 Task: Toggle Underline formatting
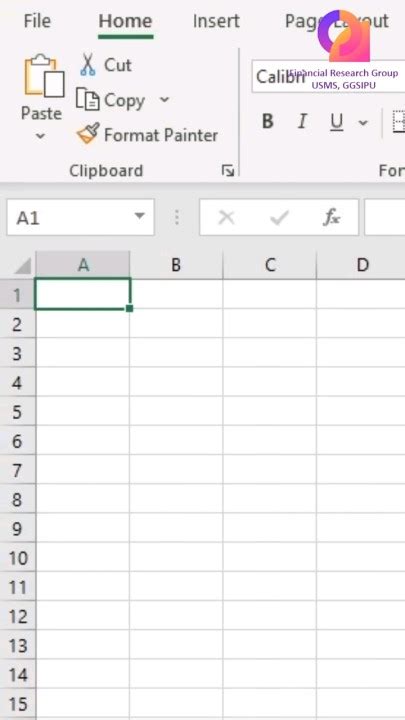(337, 122)
